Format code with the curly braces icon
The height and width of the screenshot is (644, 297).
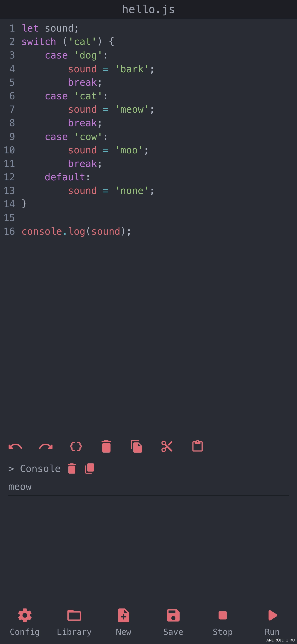(76, 447)
